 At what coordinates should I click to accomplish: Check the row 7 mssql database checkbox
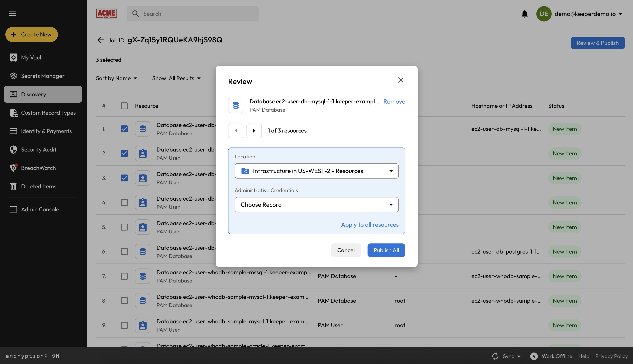tap(124, 276)
